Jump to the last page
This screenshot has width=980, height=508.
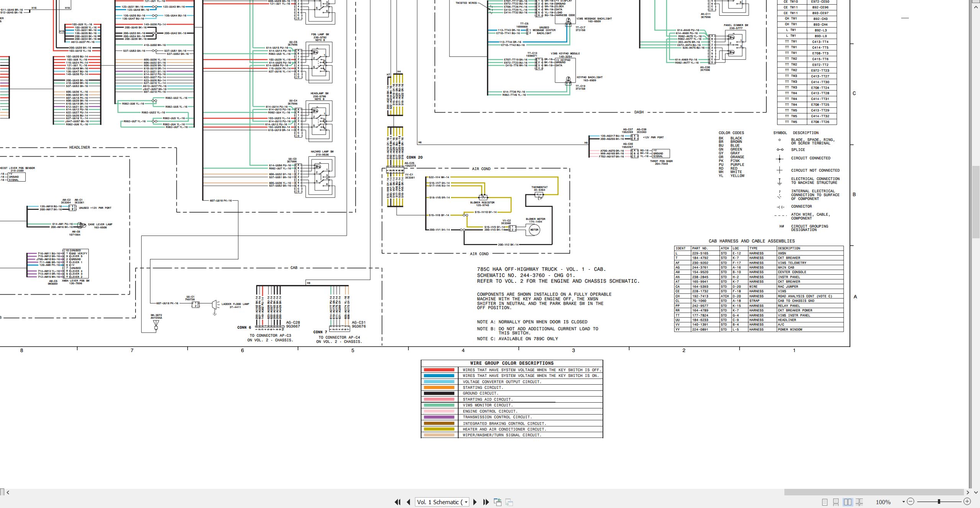point(486,502)
